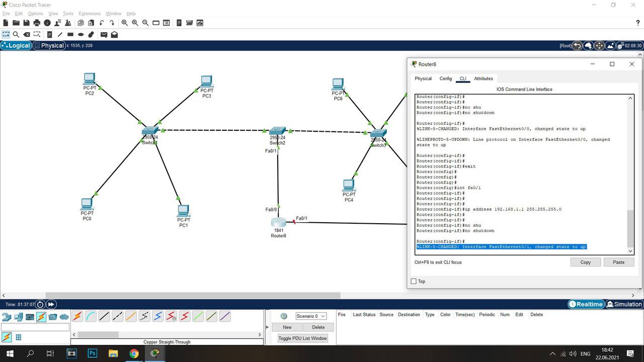Select the Automatic connection type lightning icon
The width and height of the screenshot is (644, 362).
click(77, 316)
